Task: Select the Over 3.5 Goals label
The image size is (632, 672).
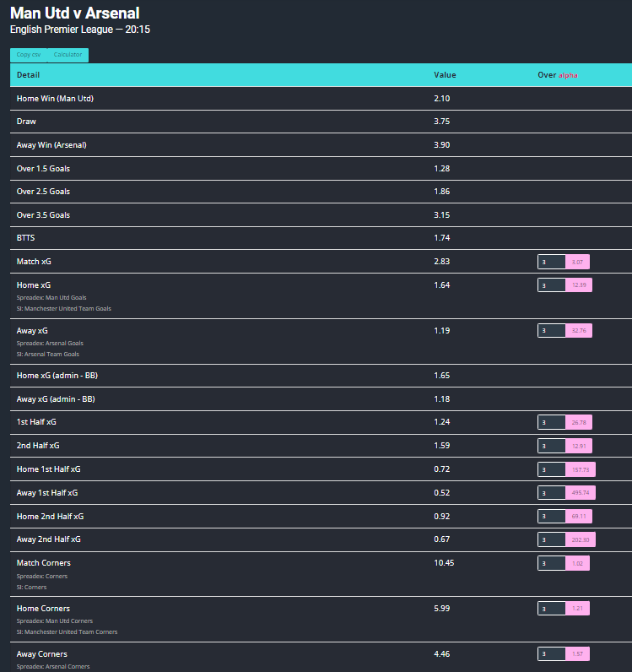Action: point(43,215)
